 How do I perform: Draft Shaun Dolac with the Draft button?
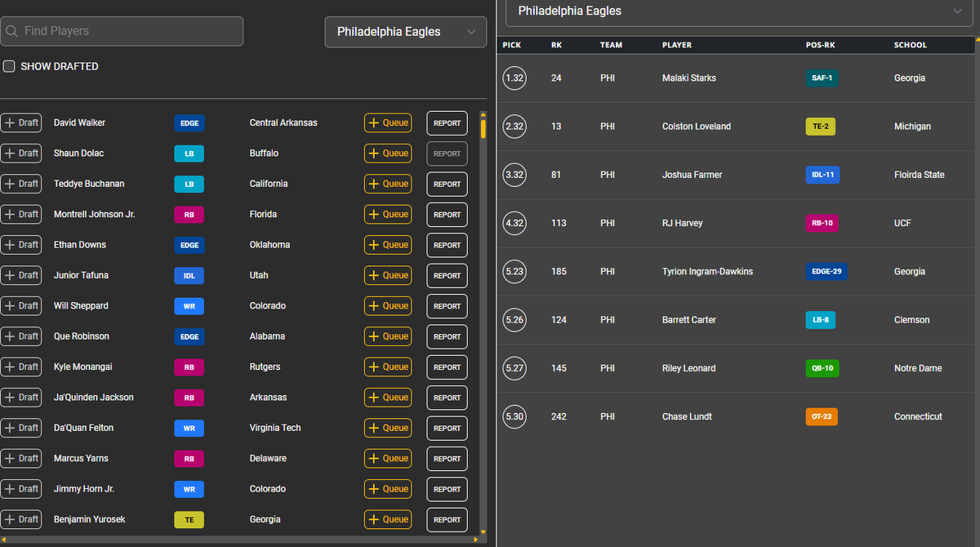click(21, 153)
